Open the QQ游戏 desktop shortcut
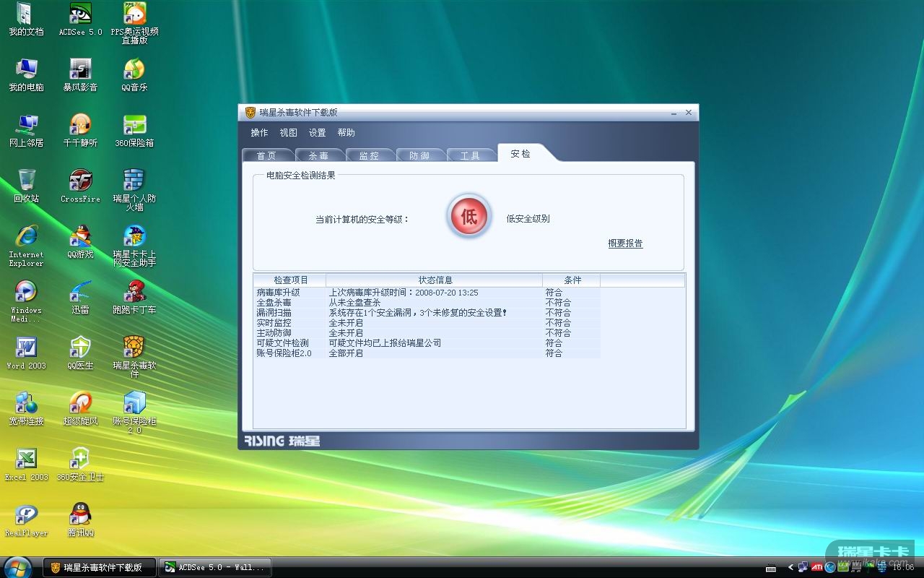Viewport: 924px width, 578px height. pyautogui.click(x=80, y=242)
